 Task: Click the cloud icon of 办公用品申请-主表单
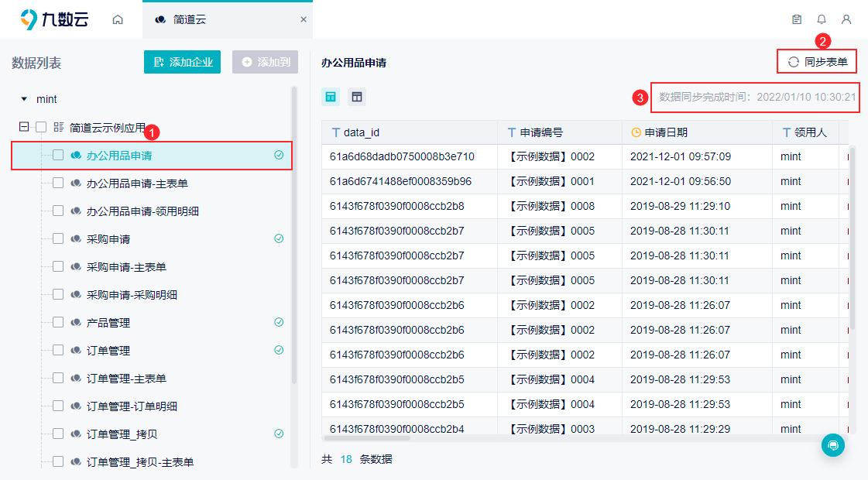[x=76, y=183]
